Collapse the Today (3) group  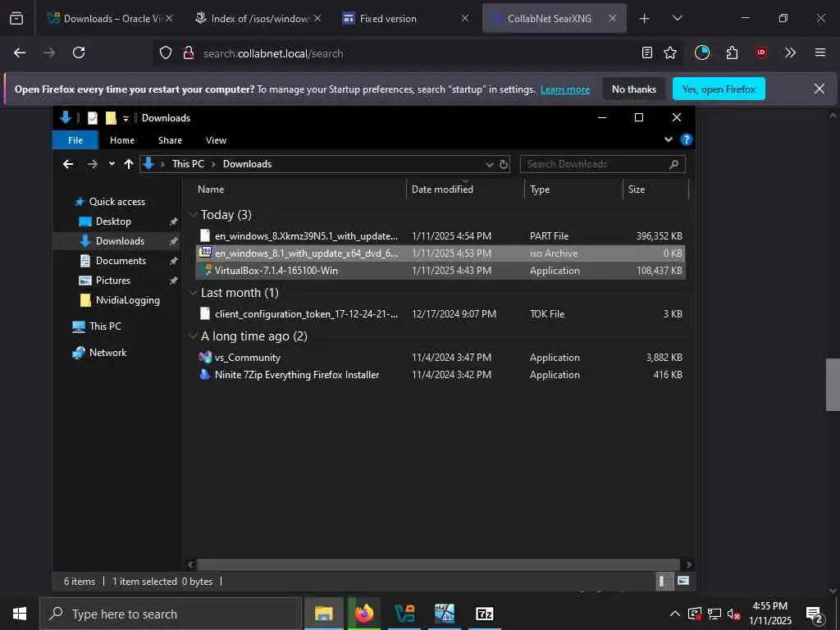pos(193,215)
